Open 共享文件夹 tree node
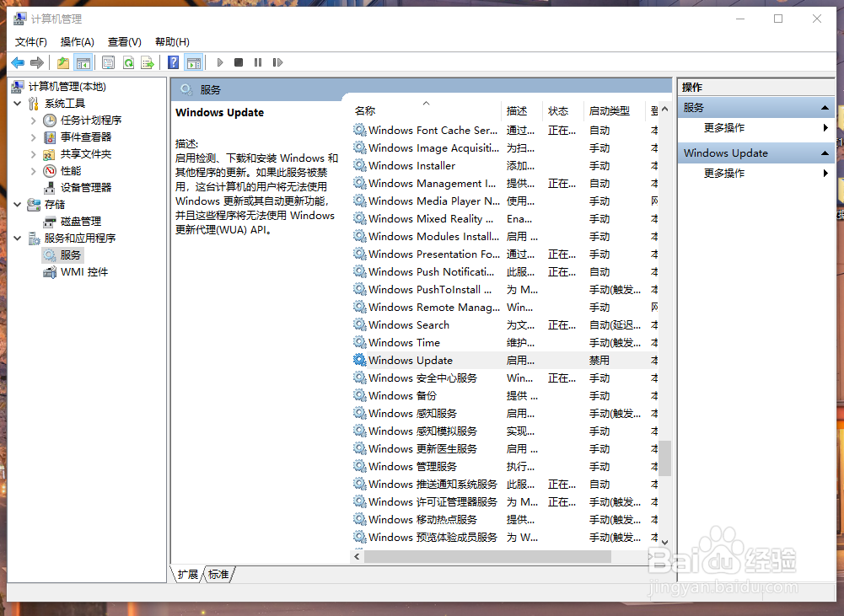Screen dimensions: 844x616 coord(86,154)
